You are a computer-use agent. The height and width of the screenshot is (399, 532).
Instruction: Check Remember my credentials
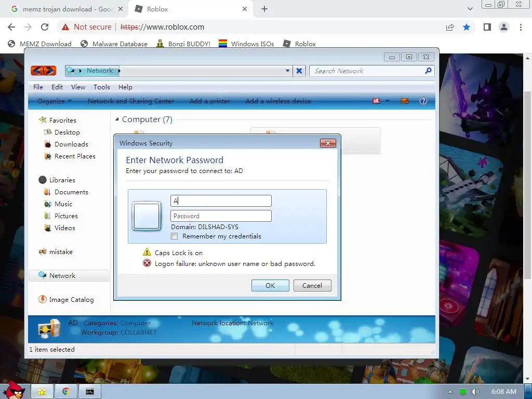175,236
